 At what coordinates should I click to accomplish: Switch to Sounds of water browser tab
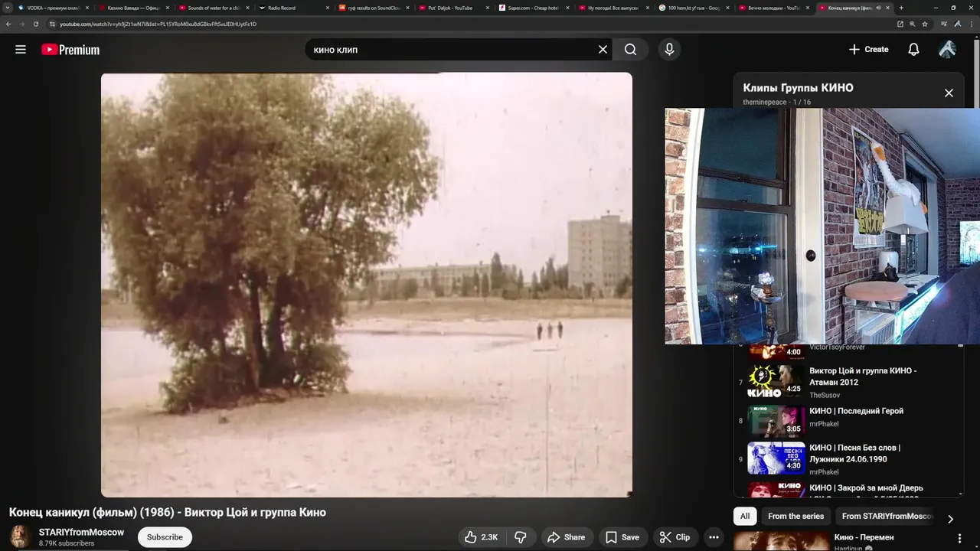(x=212, y=8)
